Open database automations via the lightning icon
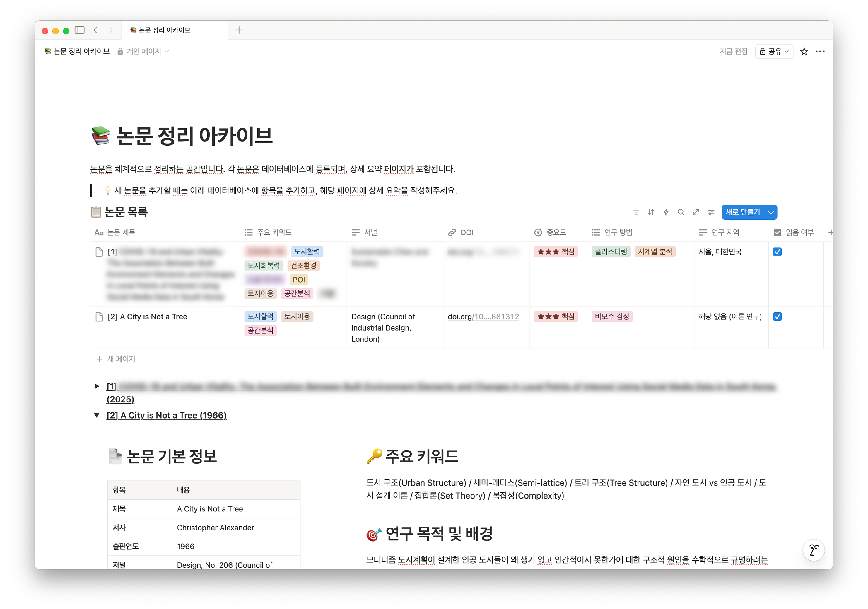 (x=666, y=212)
